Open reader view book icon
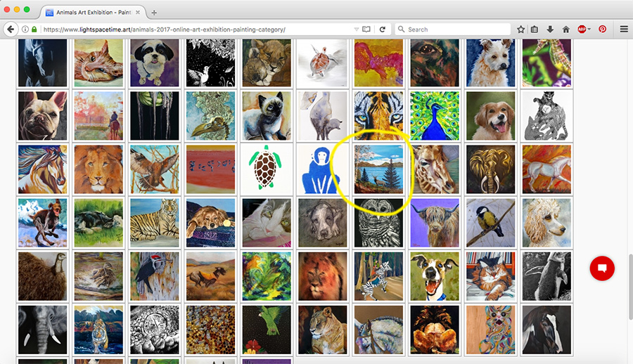The image size is (633, 364). [366, 30]
